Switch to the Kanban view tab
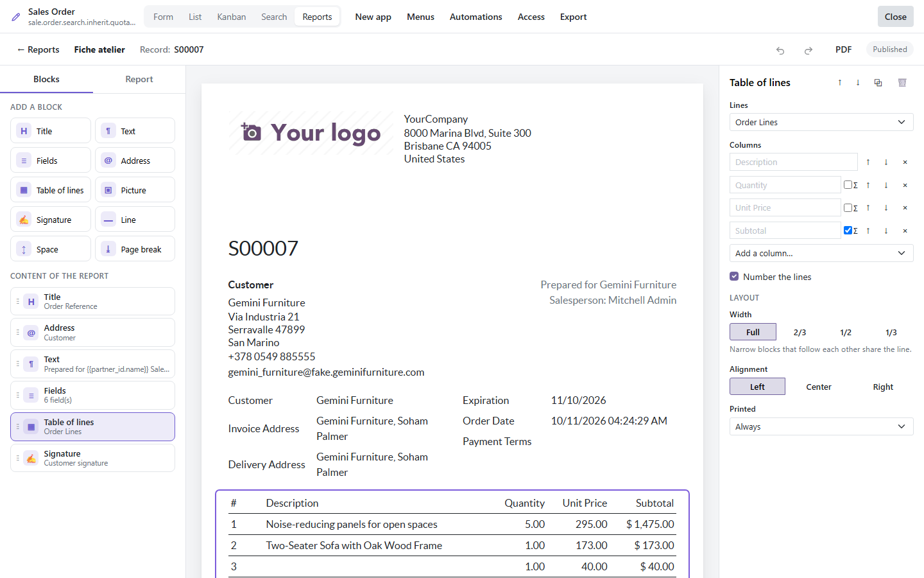924x578 pixels. [232, 17]
